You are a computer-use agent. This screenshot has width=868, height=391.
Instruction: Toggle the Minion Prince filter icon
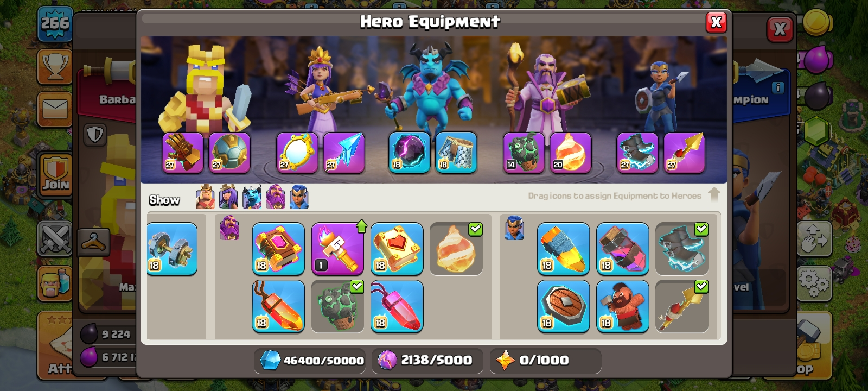pyautogui.click(x=252, y=197)
